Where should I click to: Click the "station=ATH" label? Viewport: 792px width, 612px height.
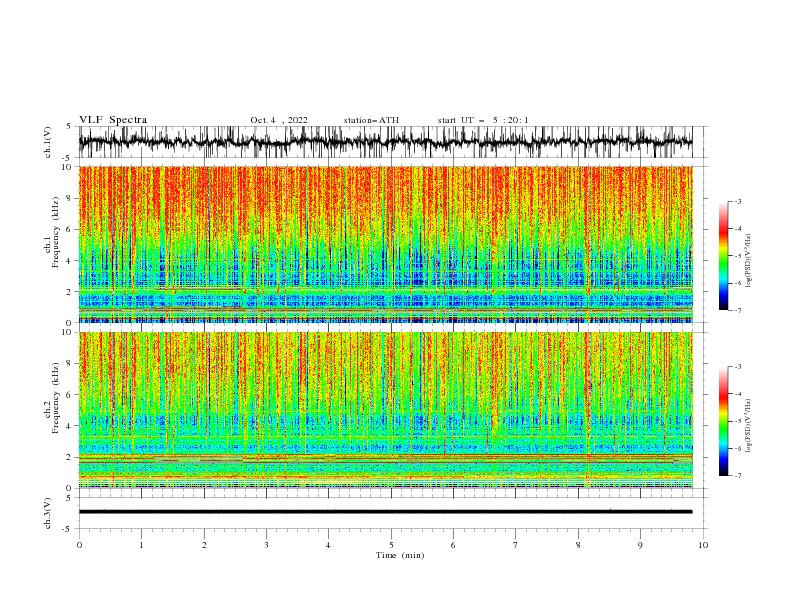371,120
